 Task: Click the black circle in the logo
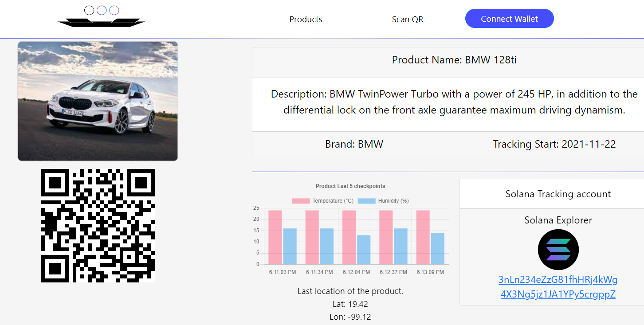[x=89, y=10]
